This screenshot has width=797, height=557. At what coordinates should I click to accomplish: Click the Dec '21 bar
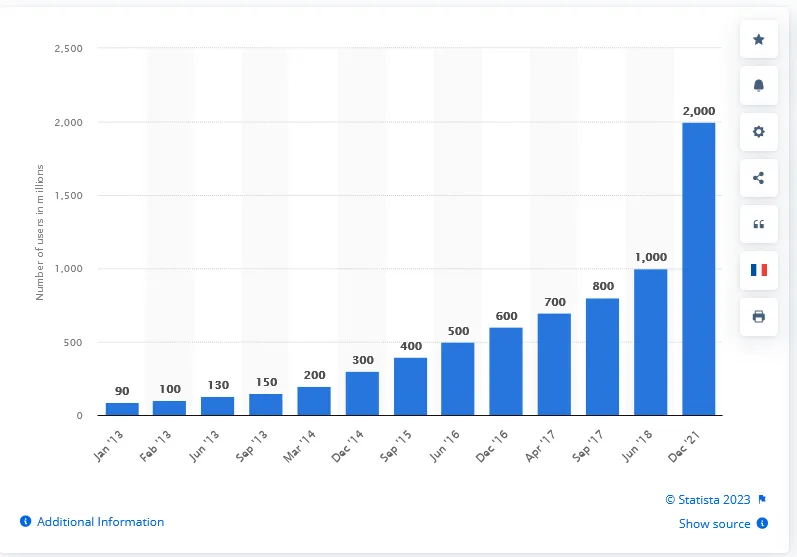pos(698,269)
